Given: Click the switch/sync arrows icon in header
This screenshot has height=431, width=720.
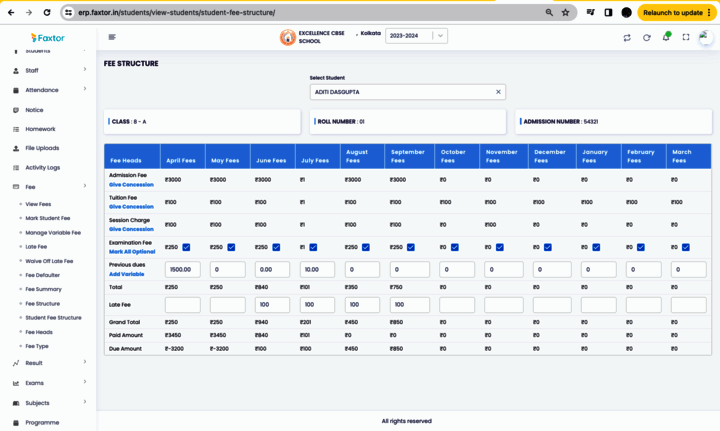Looking at the screenshot, I should coord(627,37).
